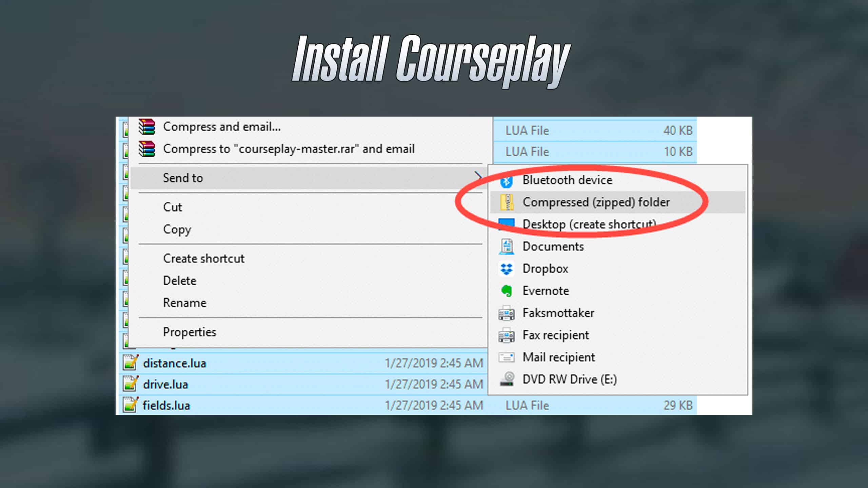Click the zipped folder icon

pos(507,202)
